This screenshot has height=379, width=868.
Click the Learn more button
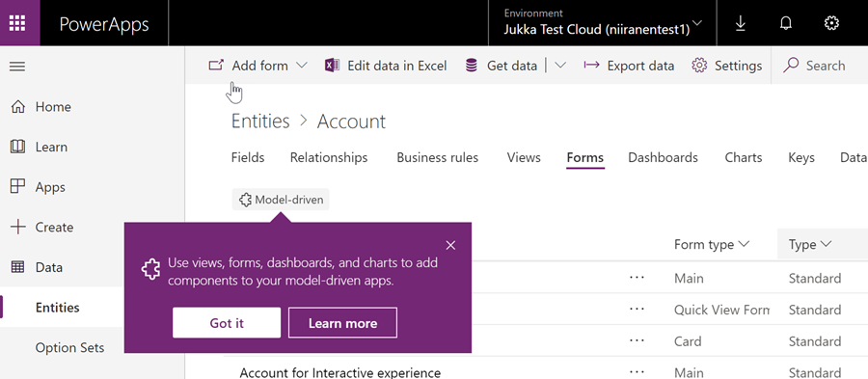pyautogui.click(x=342, y=323)
